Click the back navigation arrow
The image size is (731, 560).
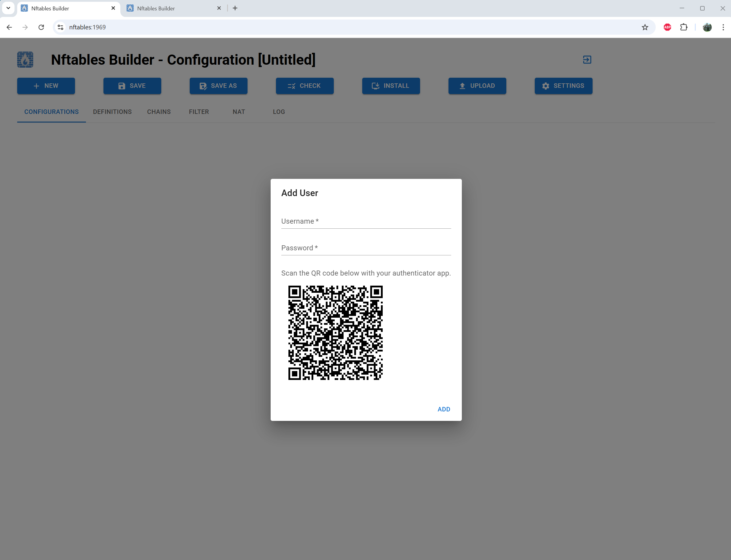point(9,27)
